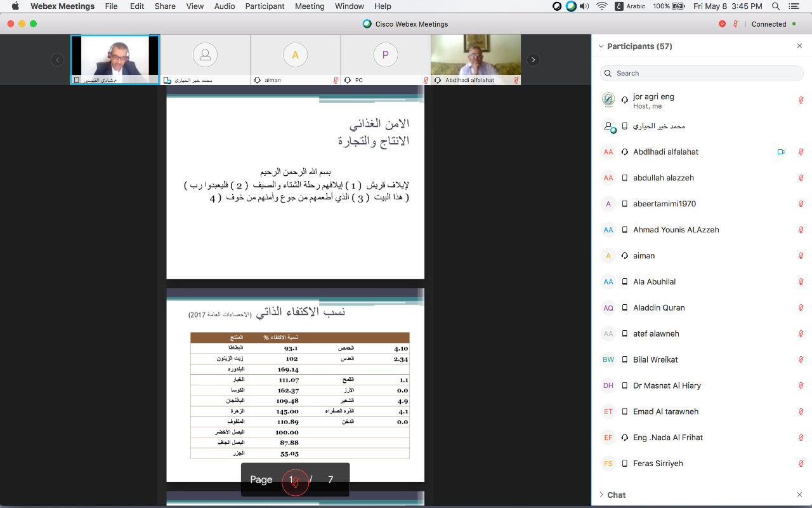Screen dimensions: 812x508
Task: Click the previous video thumbnails arrow
Action: click(x=58, y=60)
